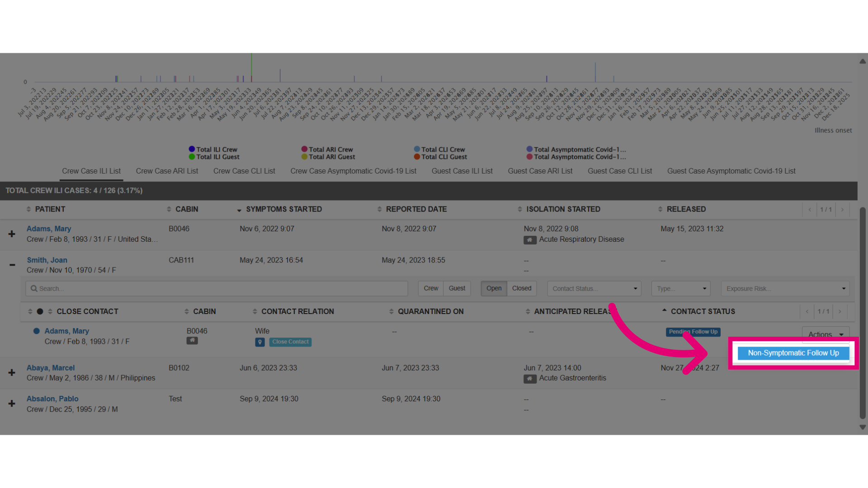Focus the close contact Search field
Viewport: 868px width, 488px height.
pos(217,289)
